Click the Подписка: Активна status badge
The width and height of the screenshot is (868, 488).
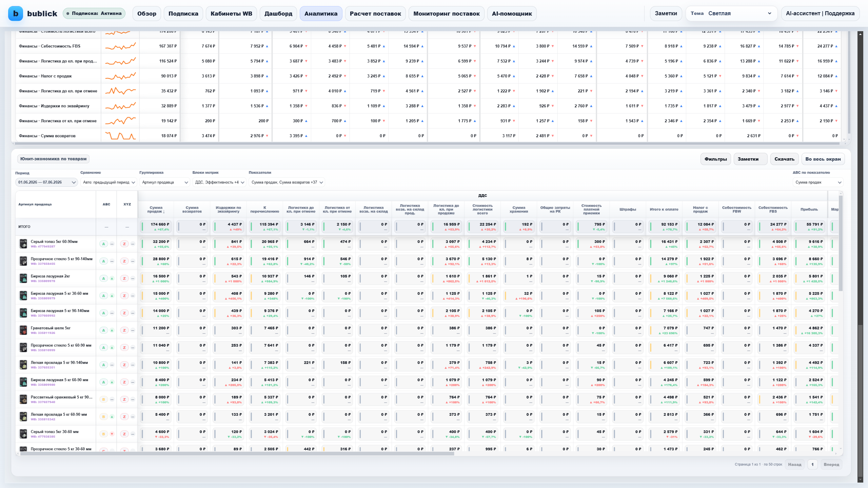pyautogui.click(x=94, y=14)
